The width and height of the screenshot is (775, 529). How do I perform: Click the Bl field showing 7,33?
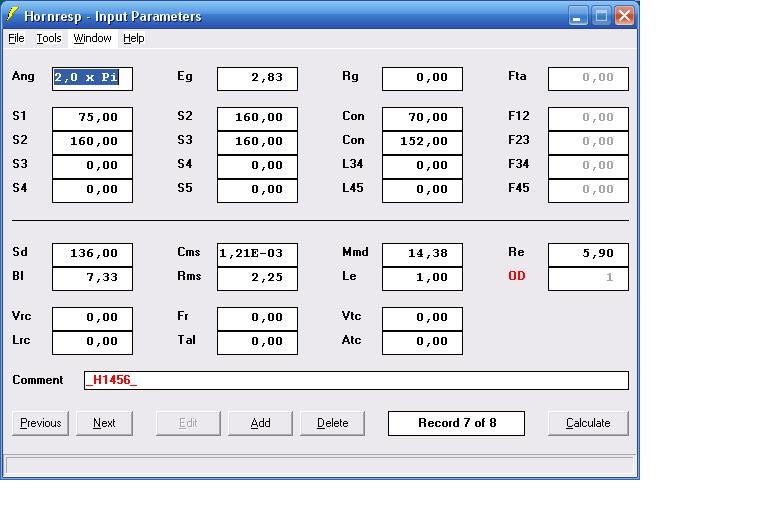tap(92, 278)
